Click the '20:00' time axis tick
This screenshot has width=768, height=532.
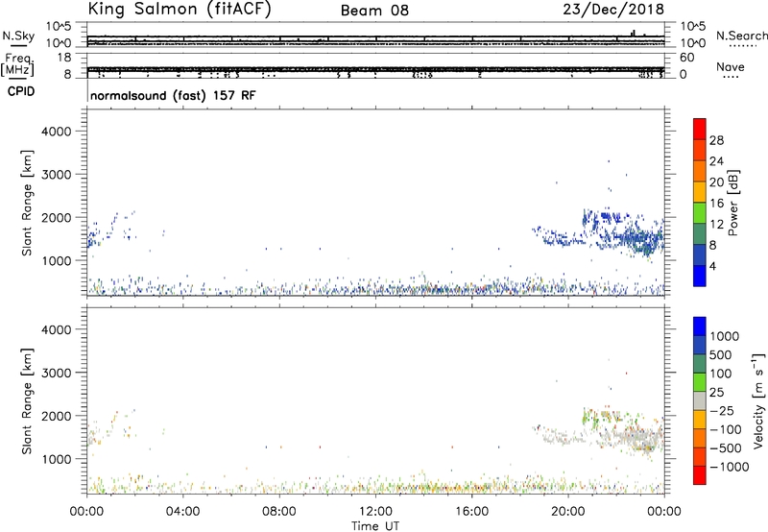(568, 512)
